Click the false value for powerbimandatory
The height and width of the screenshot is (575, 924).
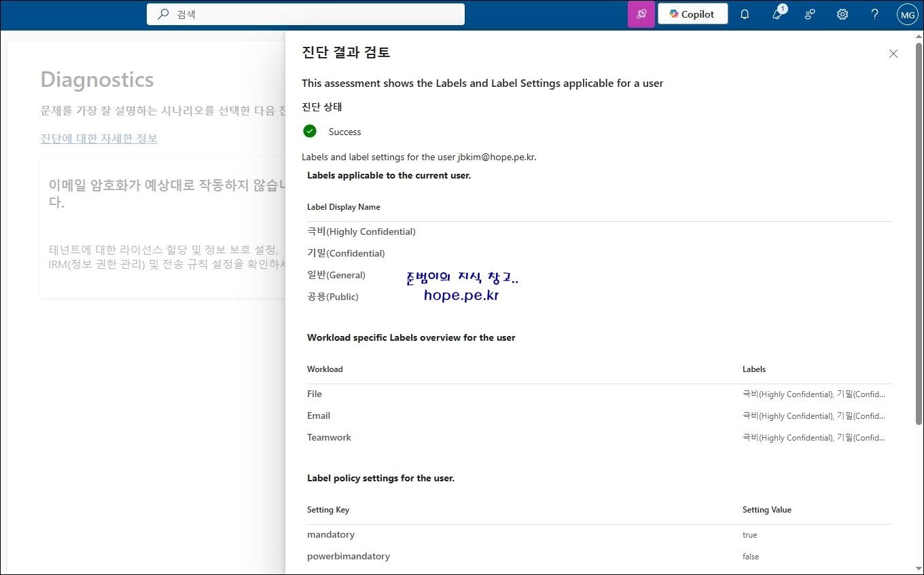pos(751,557)
